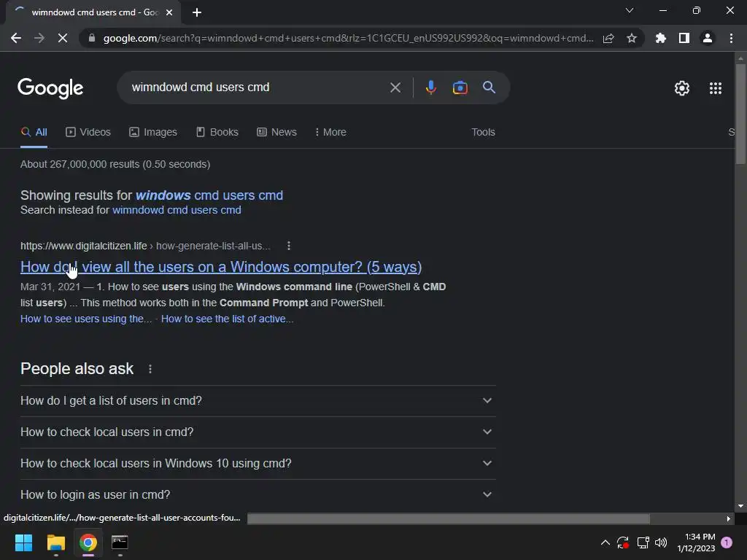
Task: Go to Google home logo
Action: (x=50, y=88)
